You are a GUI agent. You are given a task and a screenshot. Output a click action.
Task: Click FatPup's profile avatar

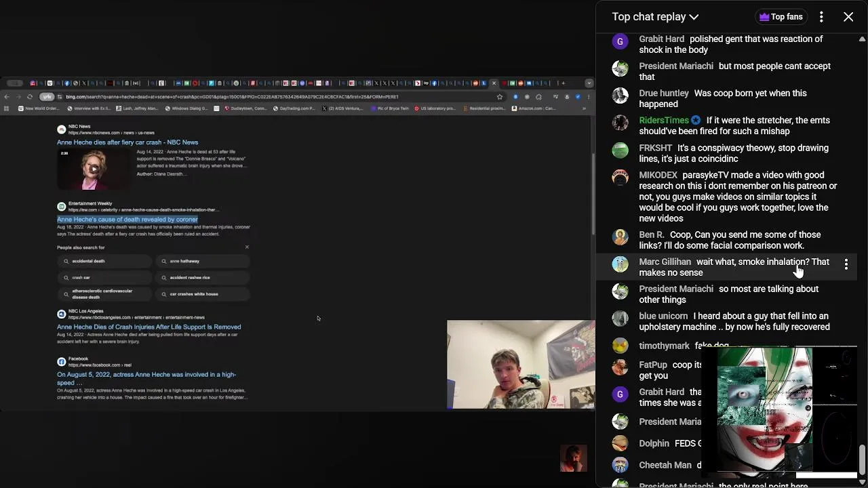tap(620, 367)
